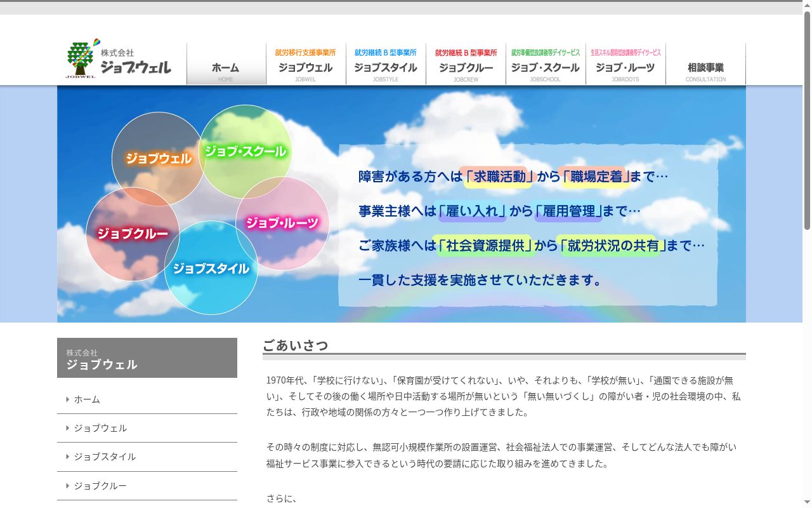
Task: Open the ジョブウェル JOBWEL nav tab
Action: coord(306,64)
